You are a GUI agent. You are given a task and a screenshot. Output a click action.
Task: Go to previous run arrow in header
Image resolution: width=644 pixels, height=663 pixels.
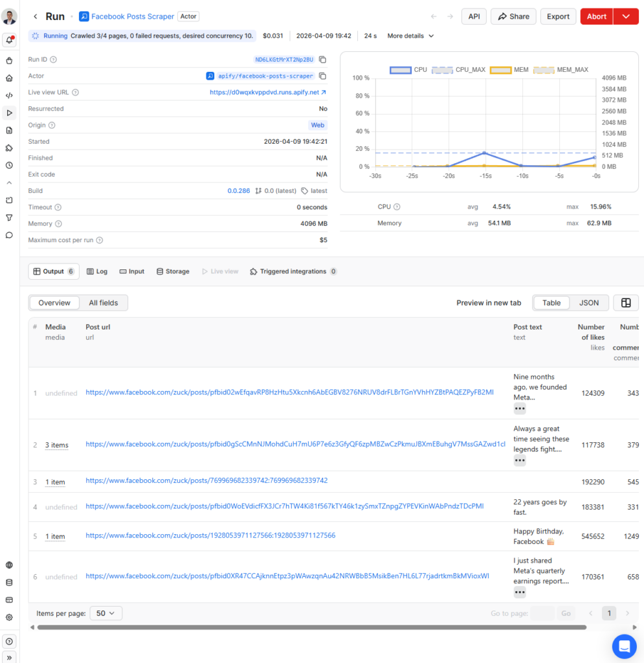click(434, 16)
